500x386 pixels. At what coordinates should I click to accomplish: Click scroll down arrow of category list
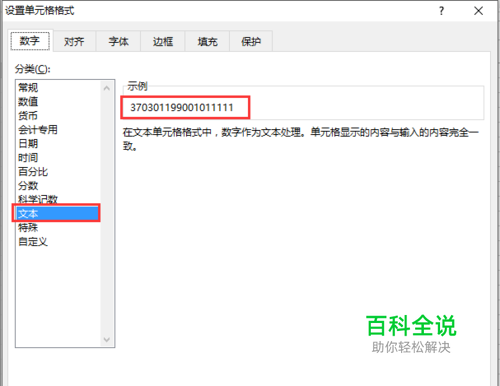click(107, 340)
